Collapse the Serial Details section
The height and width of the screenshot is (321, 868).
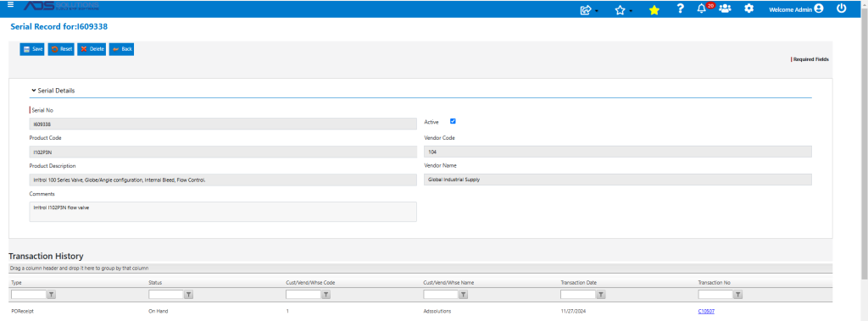pos(53,91)
